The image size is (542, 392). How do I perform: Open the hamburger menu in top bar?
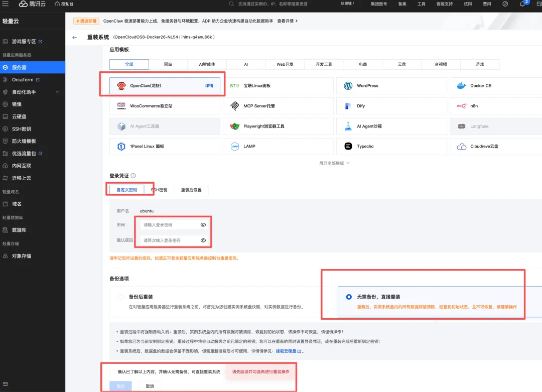coord(6,4)
